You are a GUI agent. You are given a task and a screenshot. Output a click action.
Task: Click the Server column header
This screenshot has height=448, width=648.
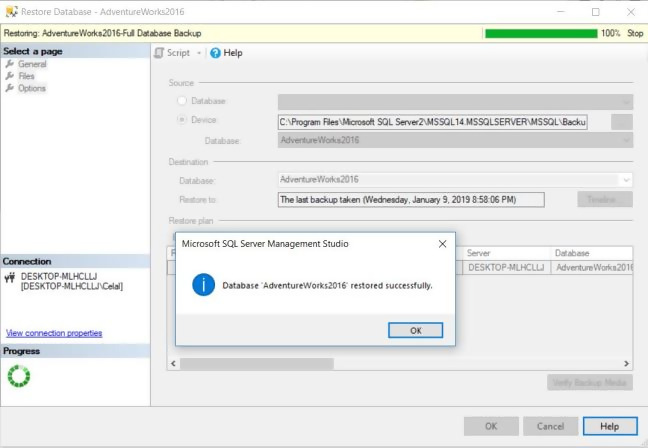pos(507,253)
